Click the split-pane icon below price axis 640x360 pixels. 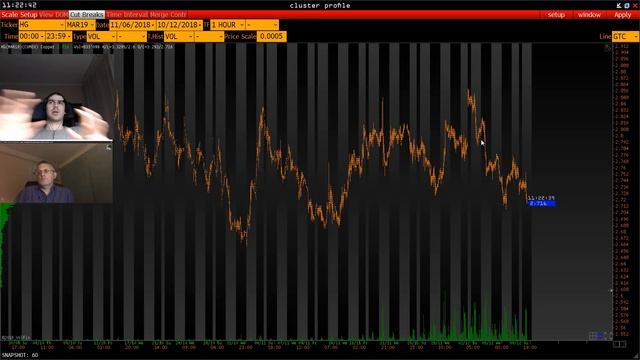point(619,344)
